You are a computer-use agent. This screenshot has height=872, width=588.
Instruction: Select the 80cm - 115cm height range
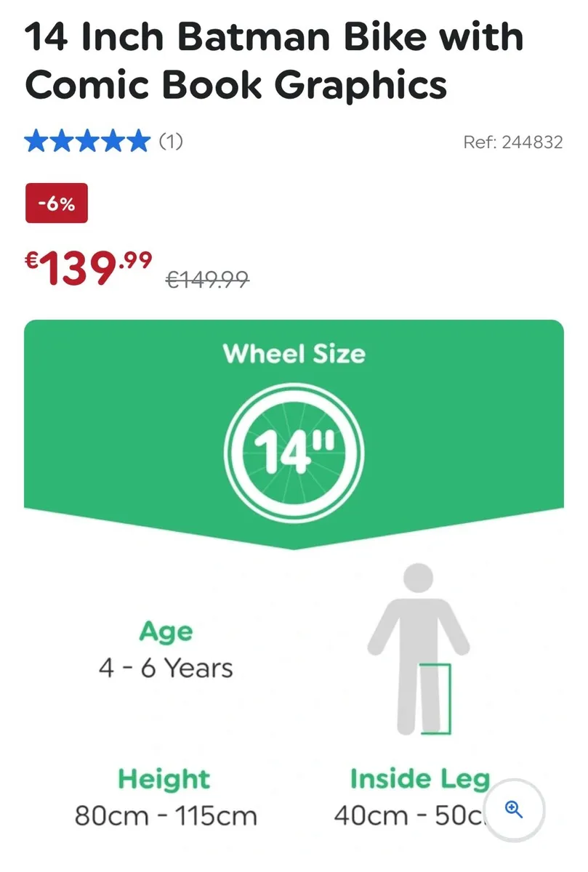tap(166, 816)
